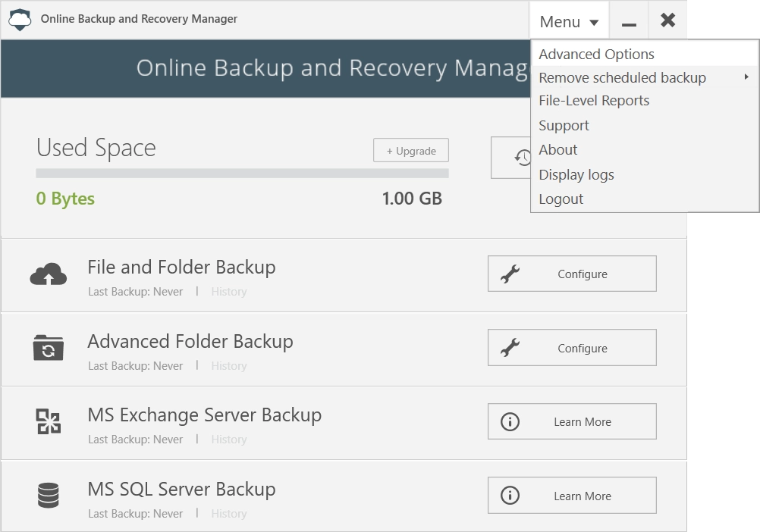This screenshot has height=532, width=760.
Task: Minimize the backup manager window
Action: (x=629, y=20)
